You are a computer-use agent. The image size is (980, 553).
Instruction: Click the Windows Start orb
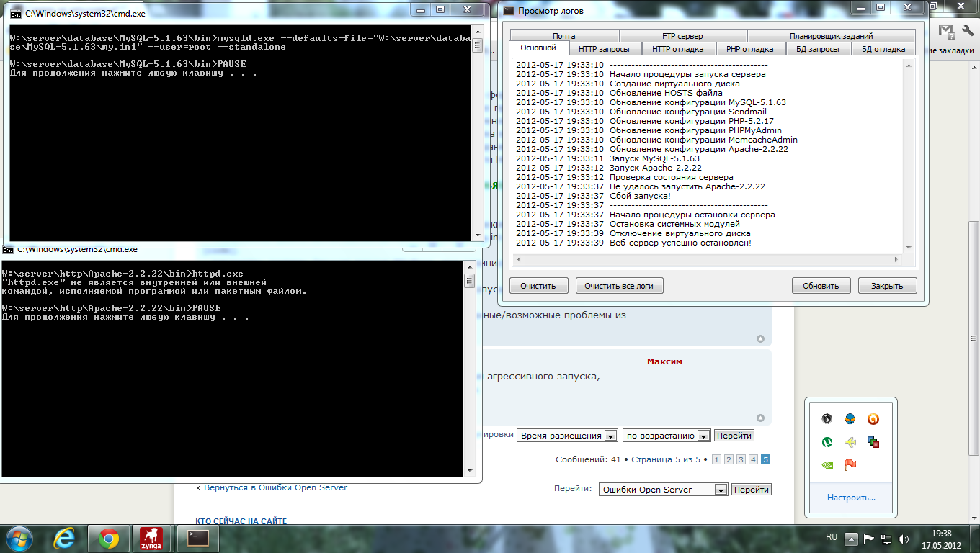[x=19, y=538]
